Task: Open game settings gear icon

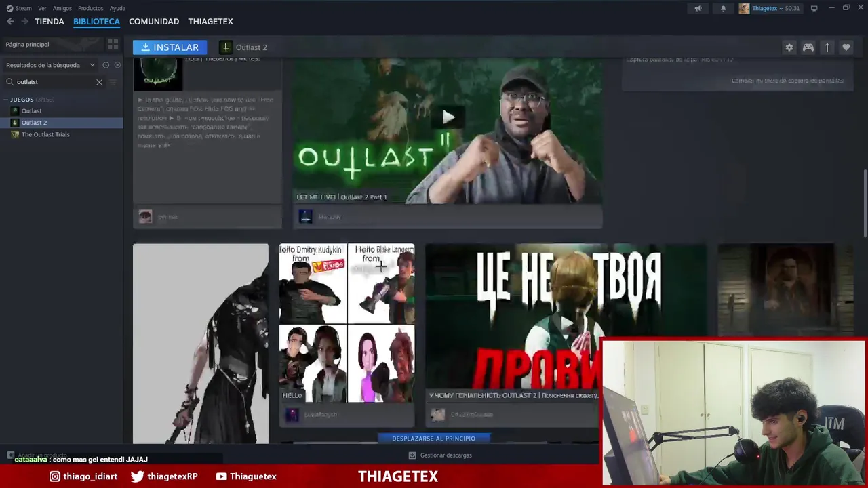Action: pos(789,47)
